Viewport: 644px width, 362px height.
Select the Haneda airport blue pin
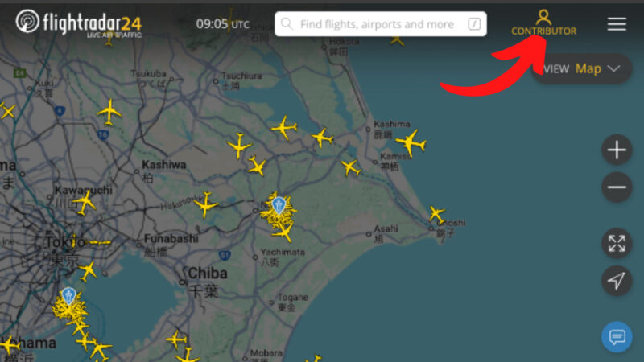coord(68,296)
